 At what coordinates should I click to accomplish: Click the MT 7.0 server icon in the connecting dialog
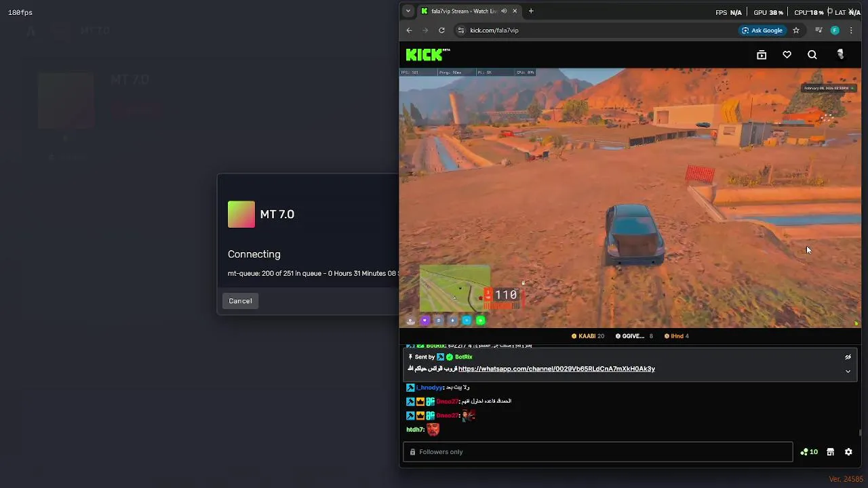241,214
